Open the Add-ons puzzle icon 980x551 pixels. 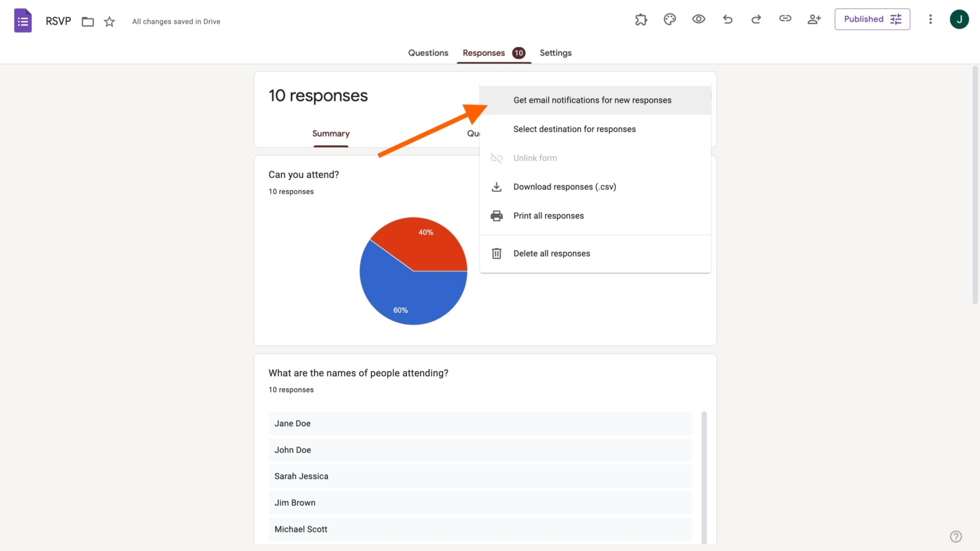click(641, 19)
